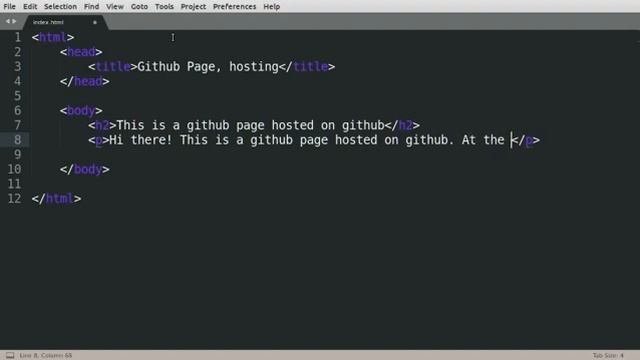Go to previous tab with left arrow

(x=7, y=21)
